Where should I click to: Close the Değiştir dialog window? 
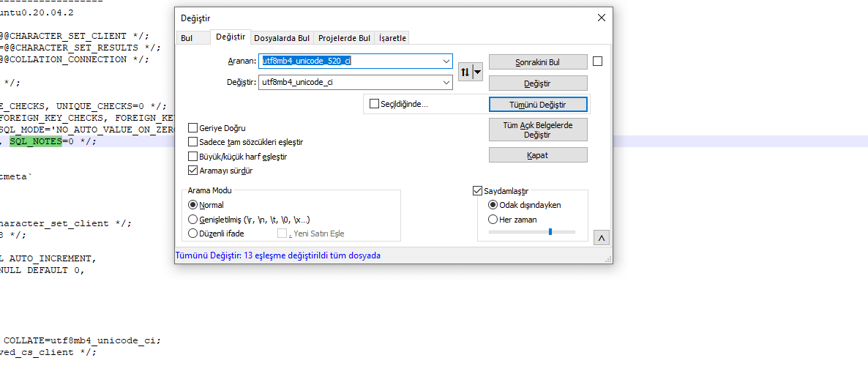point(601,18)
